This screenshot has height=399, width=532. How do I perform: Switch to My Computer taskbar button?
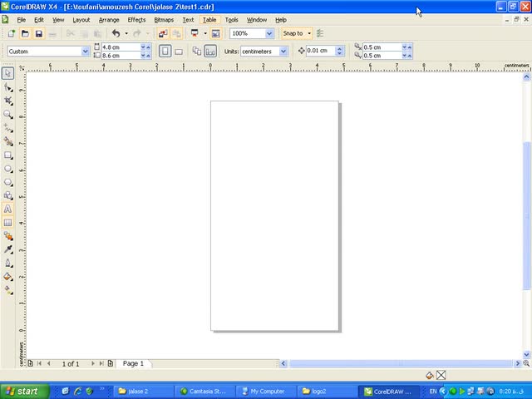pyautogui.click(x=266, y=392)
